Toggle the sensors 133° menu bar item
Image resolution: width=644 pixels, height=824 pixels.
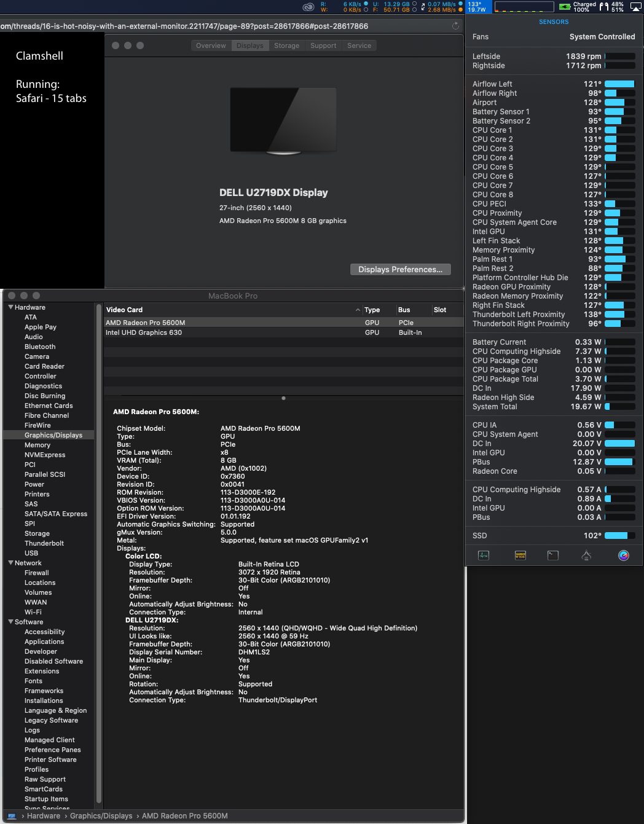[478, 7]
